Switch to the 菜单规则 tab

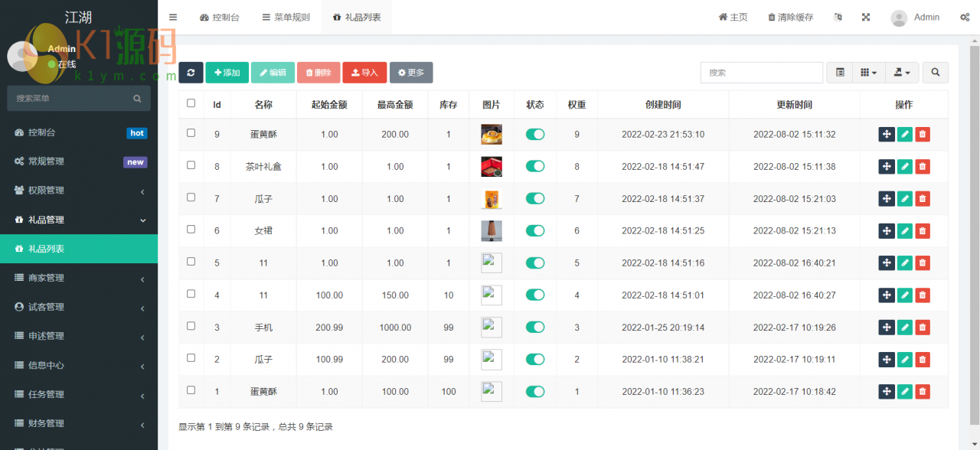(286, 17)
